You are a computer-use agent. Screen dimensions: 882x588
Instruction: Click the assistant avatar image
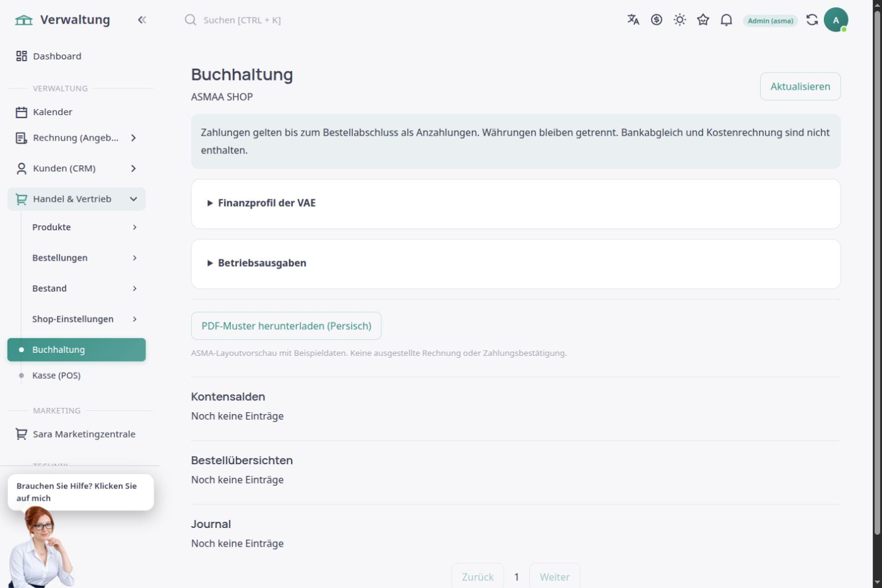click(42, 547)
